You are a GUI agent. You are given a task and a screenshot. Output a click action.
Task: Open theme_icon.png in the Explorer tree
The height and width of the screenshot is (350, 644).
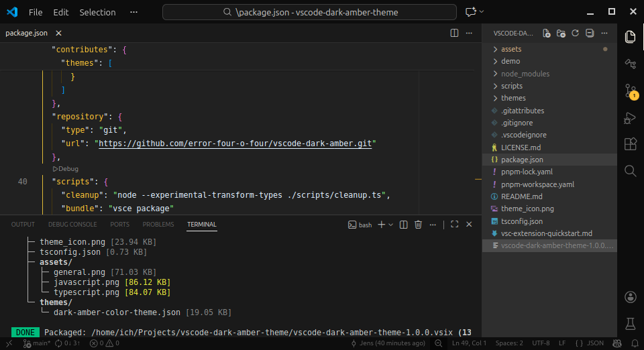(x=549, y=209)
